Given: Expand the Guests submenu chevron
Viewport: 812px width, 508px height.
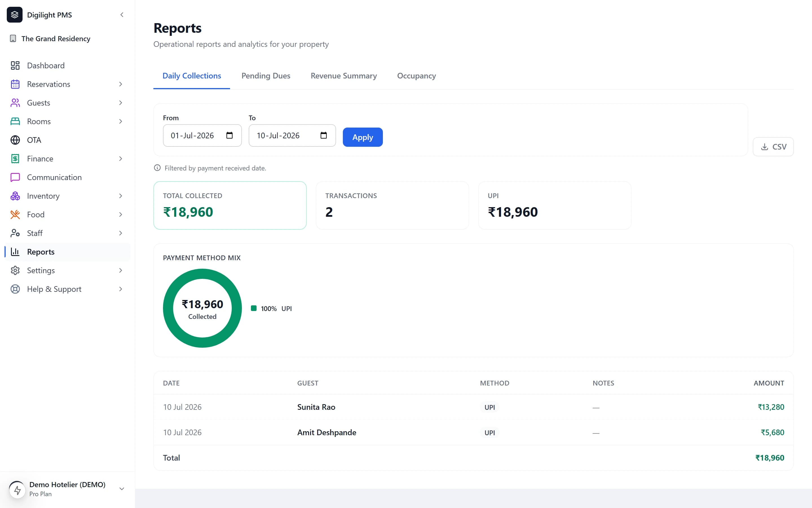Looking at the screenshot, I should 120,103.
